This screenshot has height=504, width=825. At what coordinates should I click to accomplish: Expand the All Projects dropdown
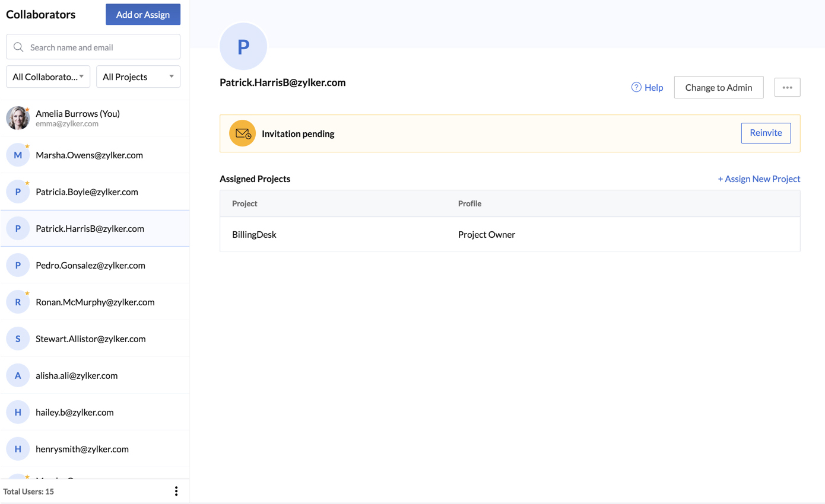click(138, 76)
